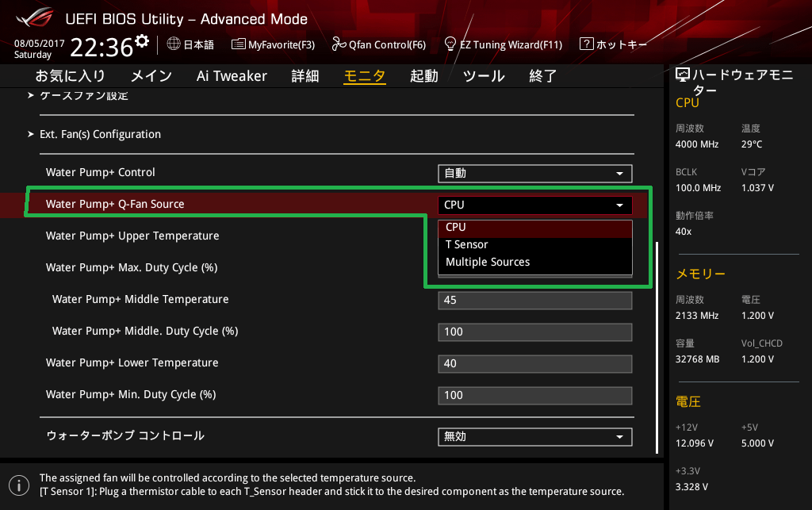The image size is (812, 510).
Task: Choose Multiple Sources option
Action: (535, 262)
